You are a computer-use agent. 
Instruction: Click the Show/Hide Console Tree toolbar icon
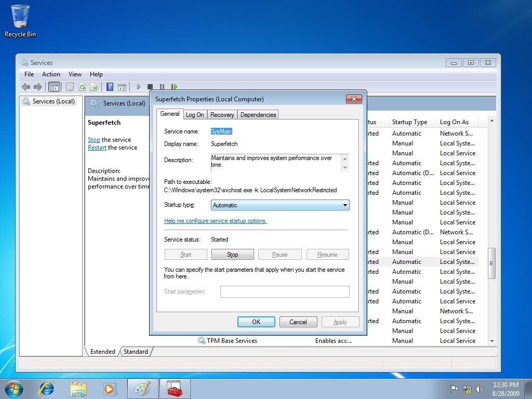click(54, 87)
